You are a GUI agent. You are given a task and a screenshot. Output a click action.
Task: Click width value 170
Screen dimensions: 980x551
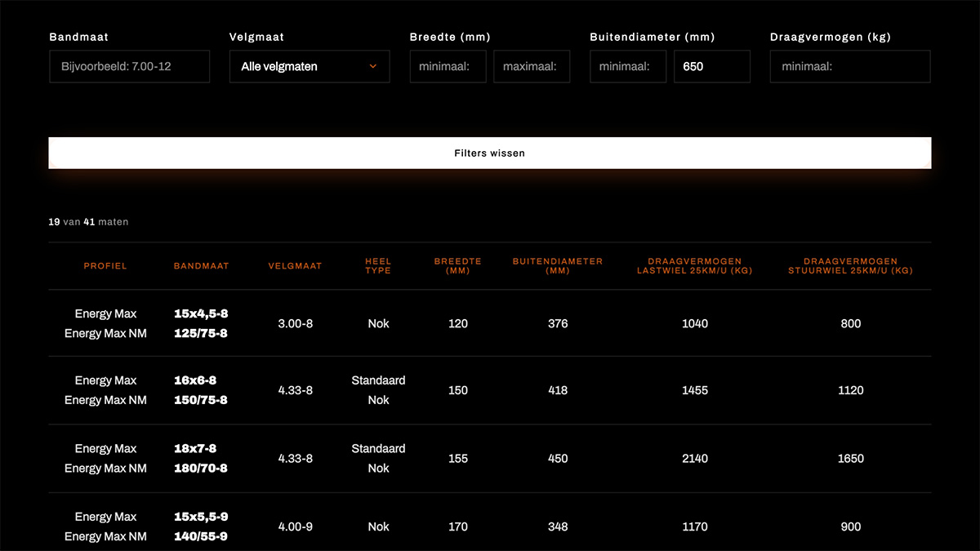(x=458, y=527)
